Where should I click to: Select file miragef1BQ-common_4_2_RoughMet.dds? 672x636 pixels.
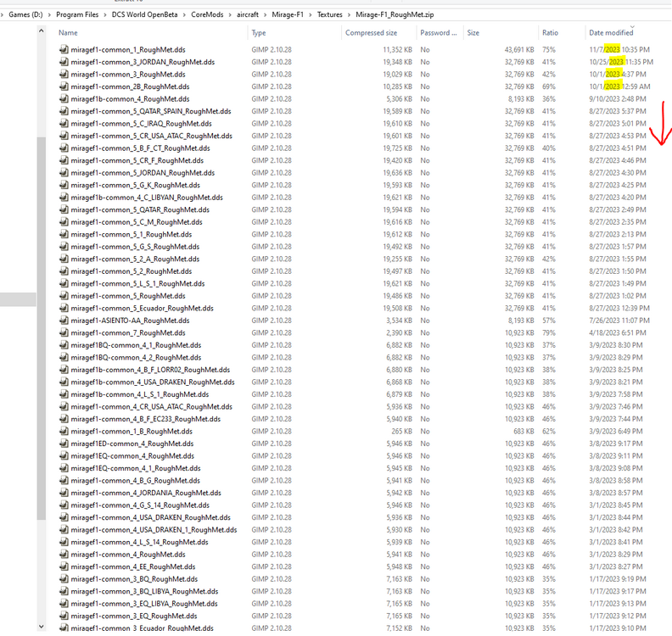point(136,358)
